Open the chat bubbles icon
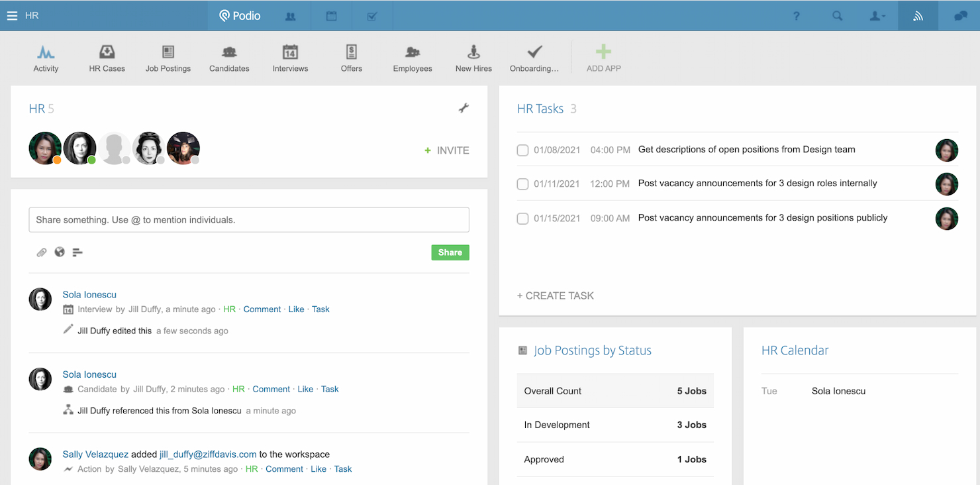 coord(960,16)
